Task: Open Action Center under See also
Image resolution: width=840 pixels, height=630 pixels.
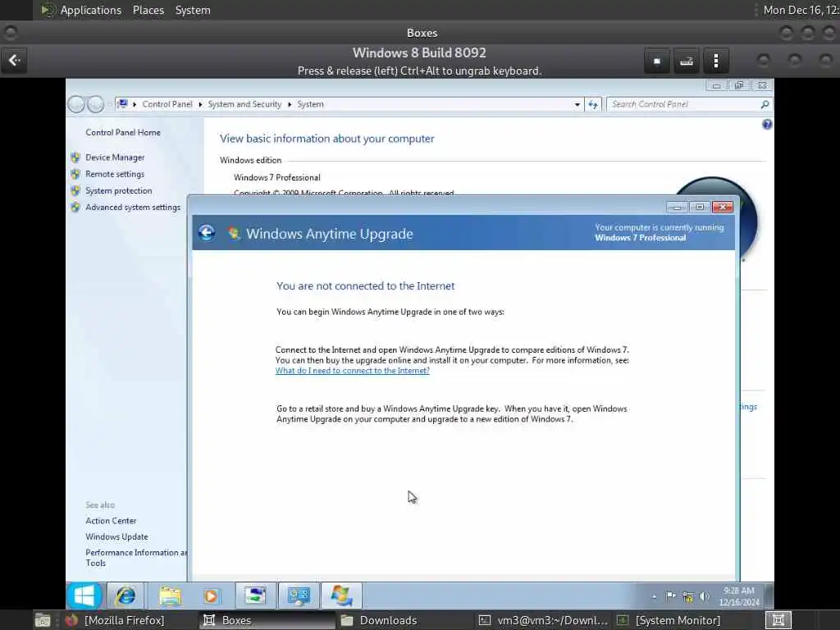Action: click(x=111, y=521)
